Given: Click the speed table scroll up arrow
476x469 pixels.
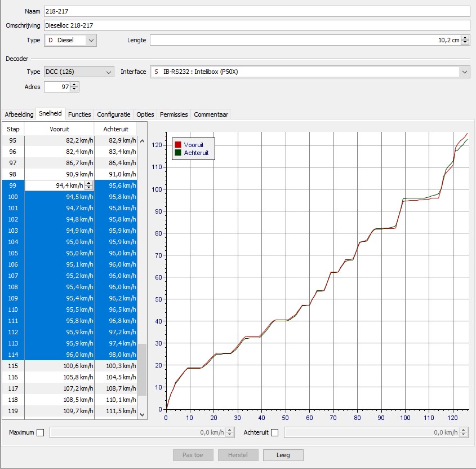Looking at the screenshot, I should pos(142,141).
